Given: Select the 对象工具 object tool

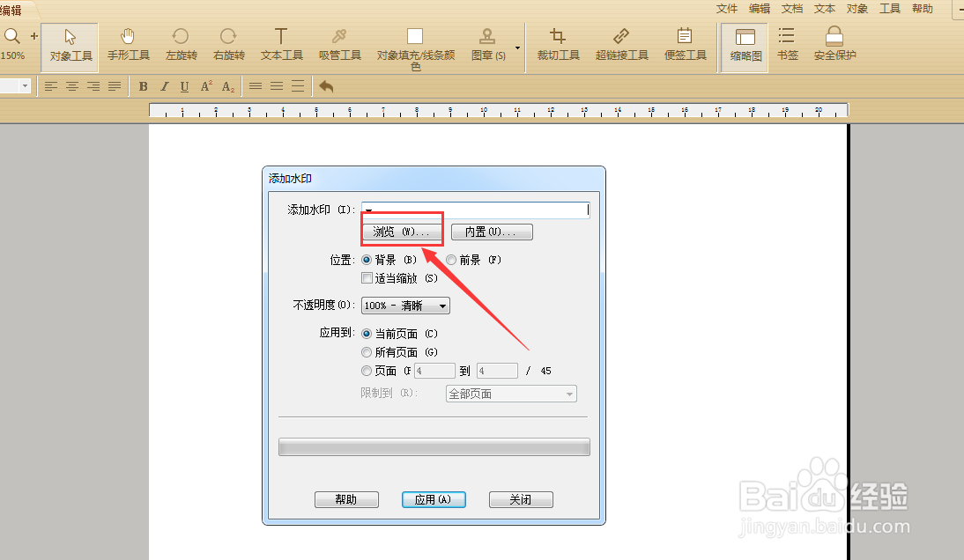Looking at the screenshot, I should (x=70, y=46).
